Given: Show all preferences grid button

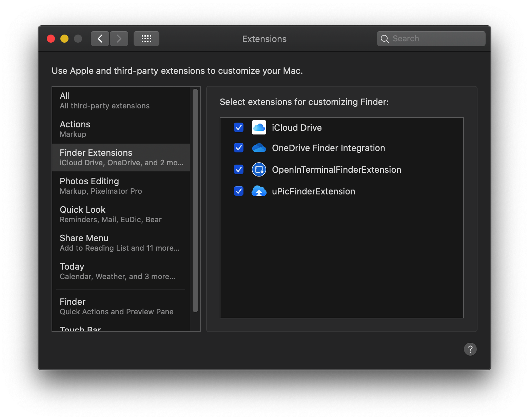Looking at the screenshot, I should [x=146, y=39].
